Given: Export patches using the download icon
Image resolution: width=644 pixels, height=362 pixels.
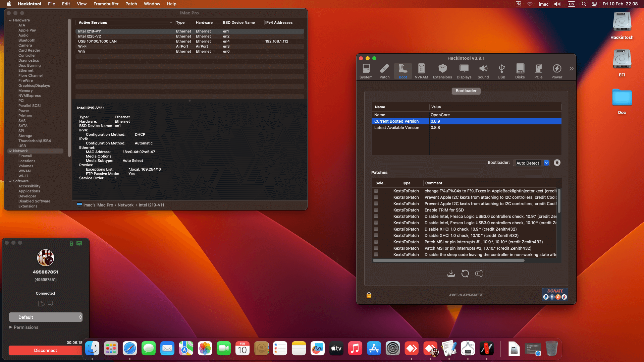Looking at the screenshot, I should tap(451, 274).
